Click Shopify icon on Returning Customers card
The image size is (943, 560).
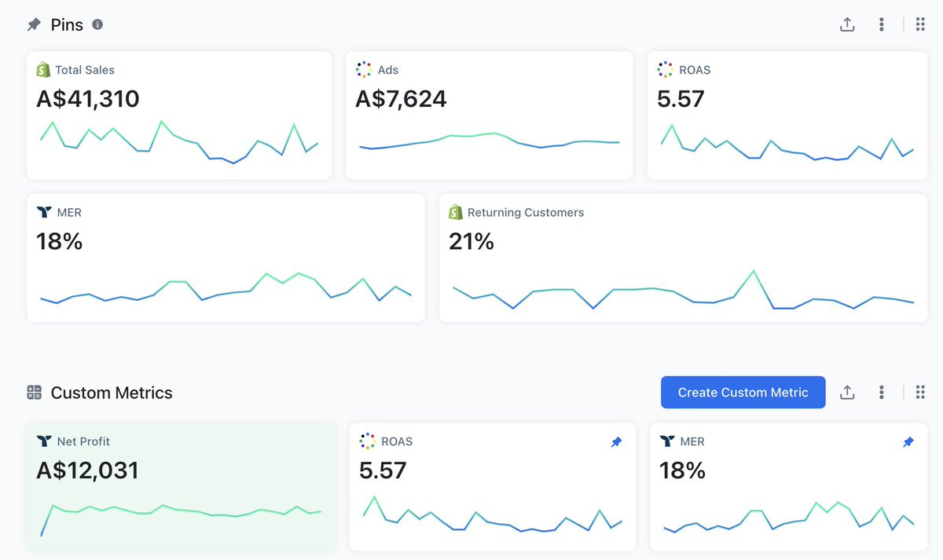point(456,212)
